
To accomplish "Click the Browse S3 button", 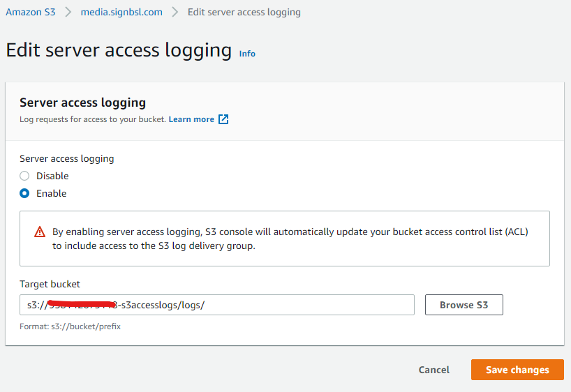I will click(464, 305).
